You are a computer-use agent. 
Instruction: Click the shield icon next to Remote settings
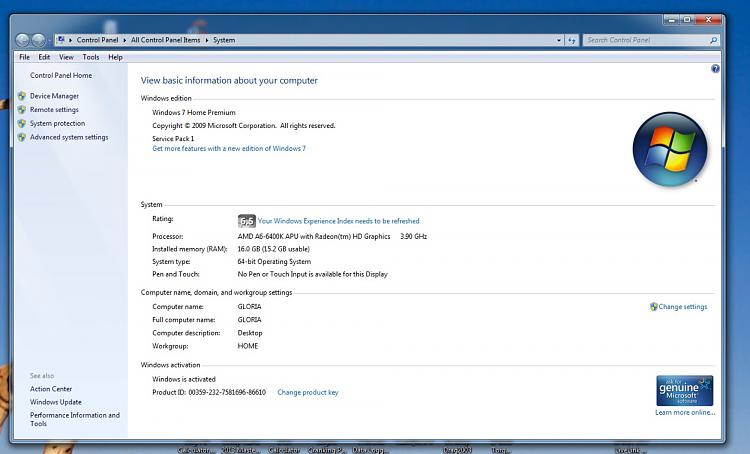click(x=22, y=110)
